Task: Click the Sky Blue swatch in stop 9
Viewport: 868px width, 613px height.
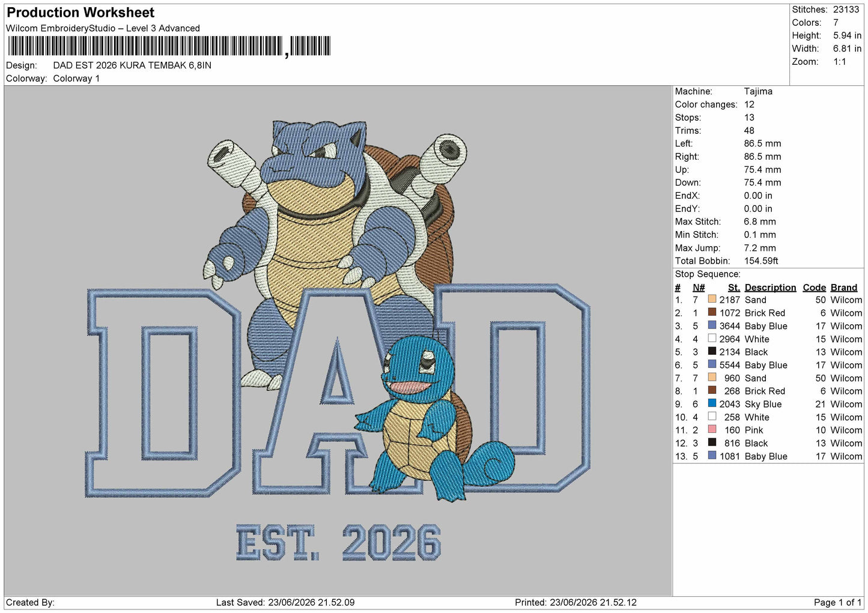Action: [712, 403]
